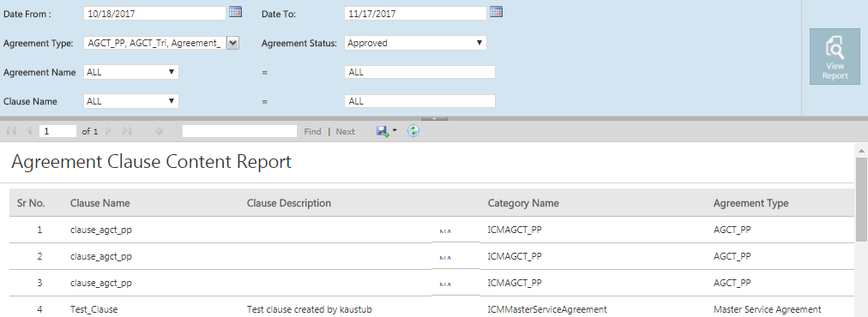The image size is (868, 317).
Task: Click the View Report button
Action: tap(835, 57)
